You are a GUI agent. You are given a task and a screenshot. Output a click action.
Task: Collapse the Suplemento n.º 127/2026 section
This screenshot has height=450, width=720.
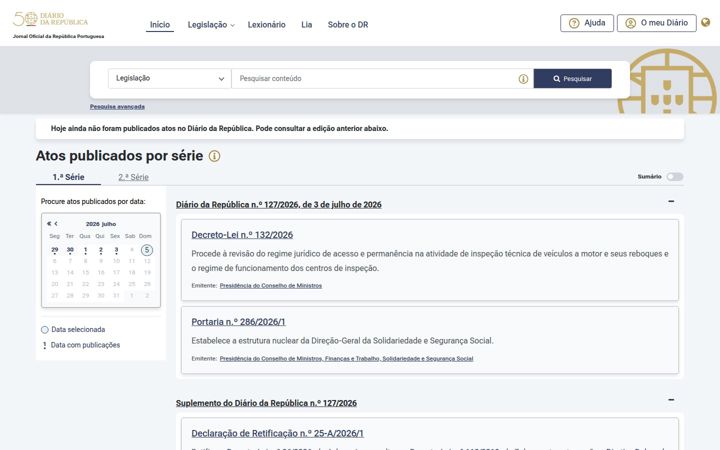(671, 400)
